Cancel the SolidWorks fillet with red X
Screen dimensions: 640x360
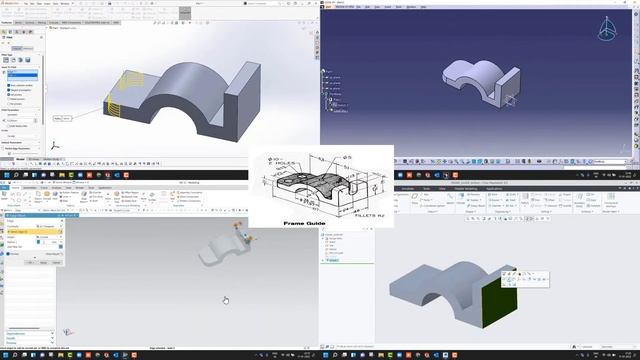[x=9, y=42]
